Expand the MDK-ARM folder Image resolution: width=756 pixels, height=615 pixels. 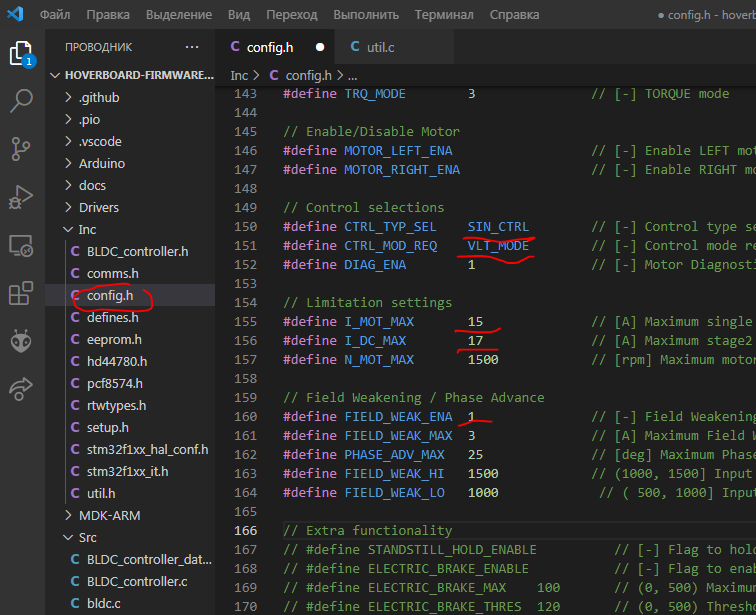coord(109,515)
